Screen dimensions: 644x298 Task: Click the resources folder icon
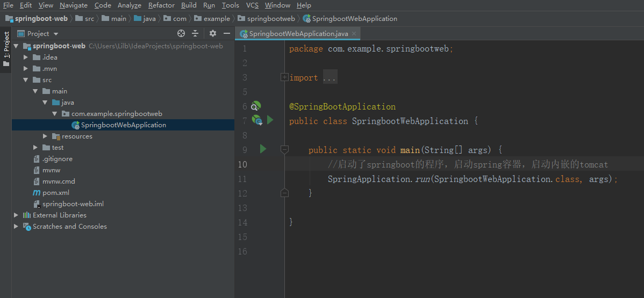tap(56, 136)
